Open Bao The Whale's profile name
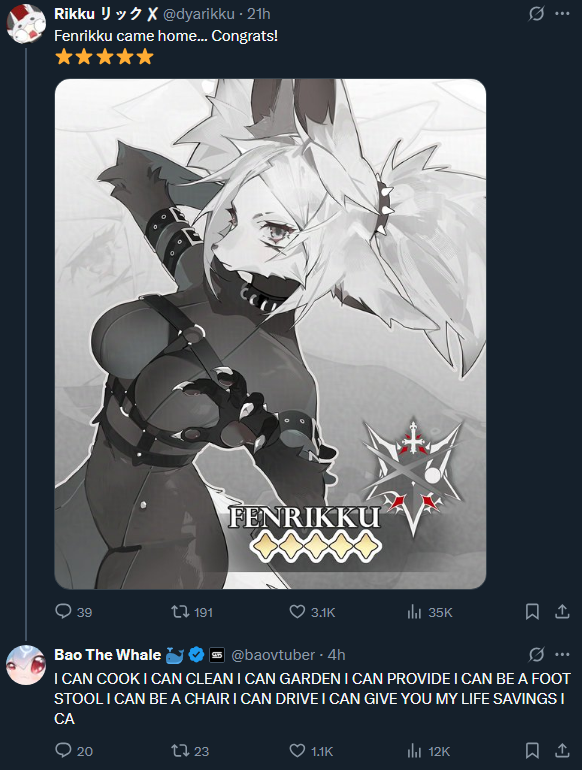The height and width of the screenshot is (770, 582). (108, 655)
